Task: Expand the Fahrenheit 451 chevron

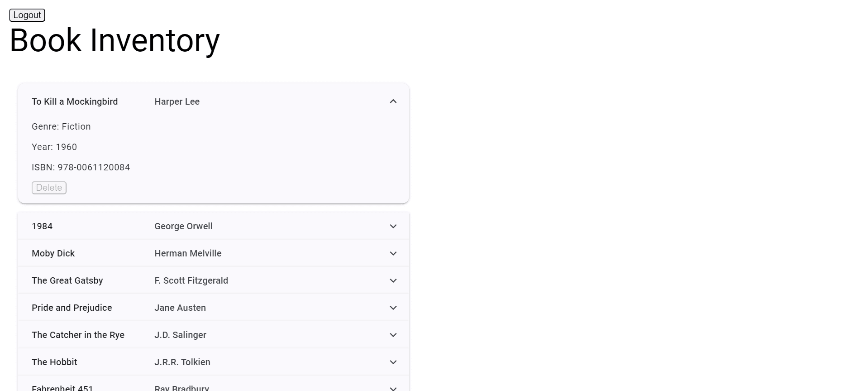Action: click(393, 388)
